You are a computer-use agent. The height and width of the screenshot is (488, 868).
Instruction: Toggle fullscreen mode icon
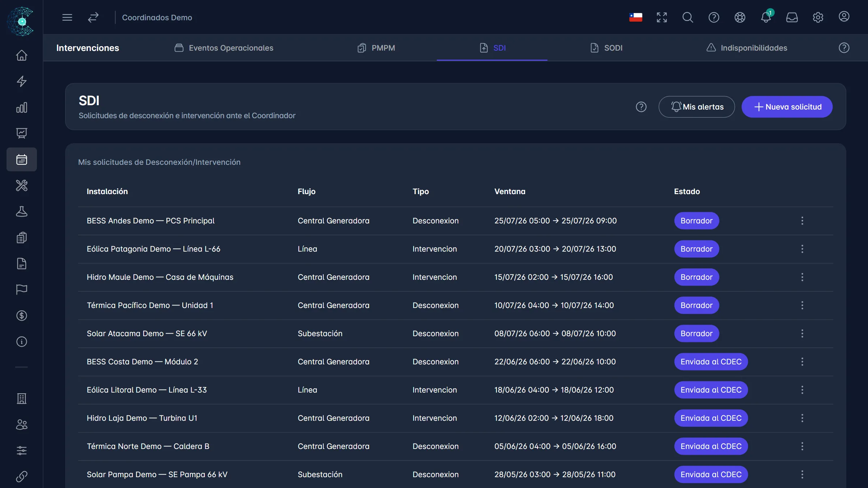point(661,17)
